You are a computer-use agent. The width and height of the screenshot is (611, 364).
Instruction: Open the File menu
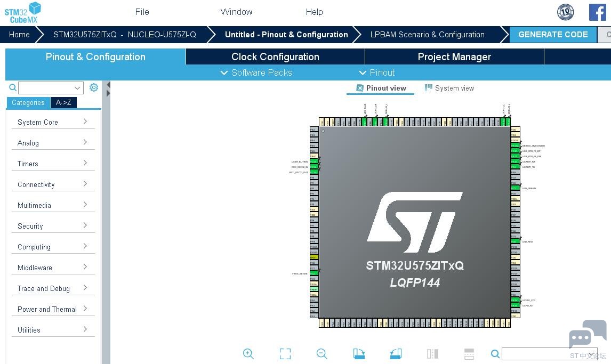(142, 12)
